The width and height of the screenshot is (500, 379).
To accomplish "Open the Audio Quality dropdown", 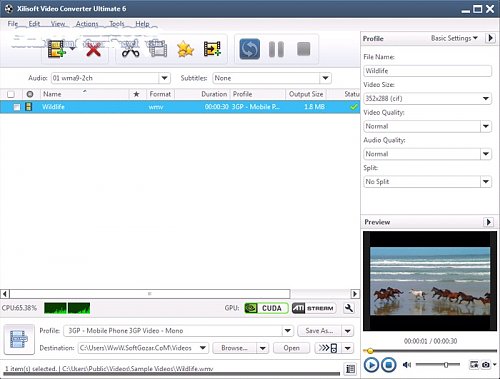I will [486, 154].
